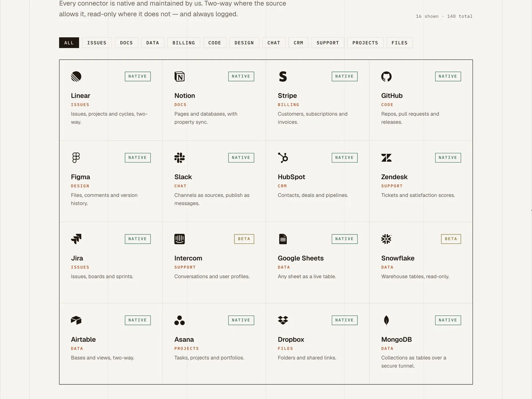Screen dimensions: 532x399
Task: Click the Notion logo icon
Action: (x=180, y=76)
